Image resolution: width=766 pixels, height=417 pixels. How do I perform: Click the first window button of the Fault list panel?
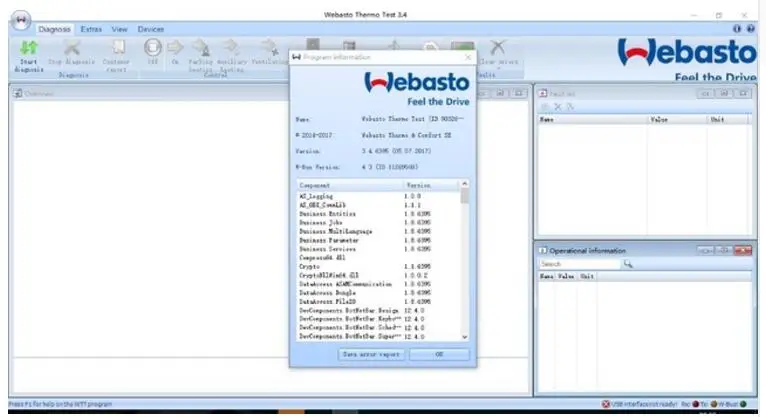tap(705, 93)
